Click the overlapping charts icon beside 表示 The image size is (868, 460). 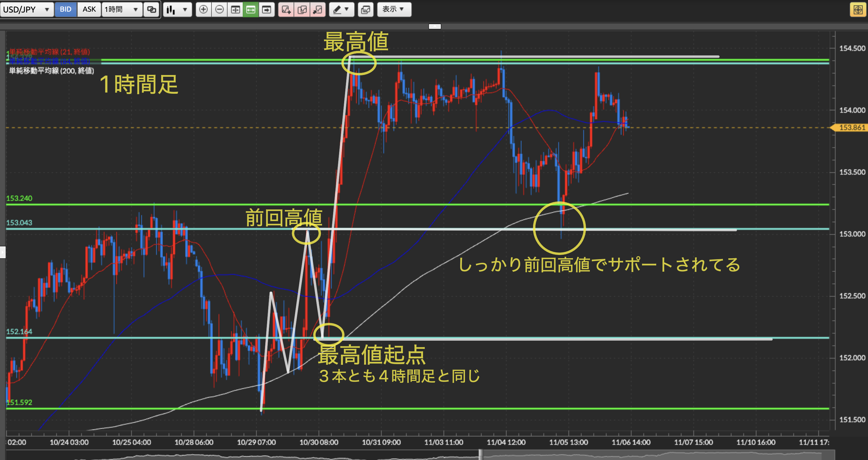coord(366,10)
